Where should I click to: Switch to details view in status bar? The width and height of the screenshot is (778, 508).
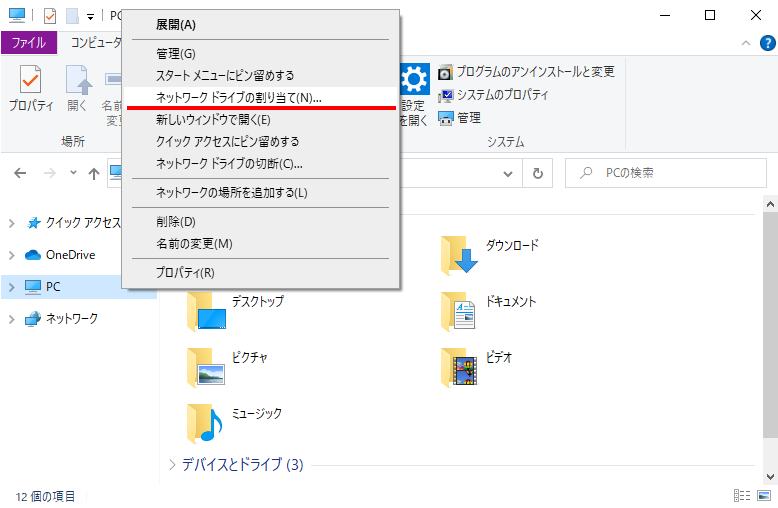(742, 496)
